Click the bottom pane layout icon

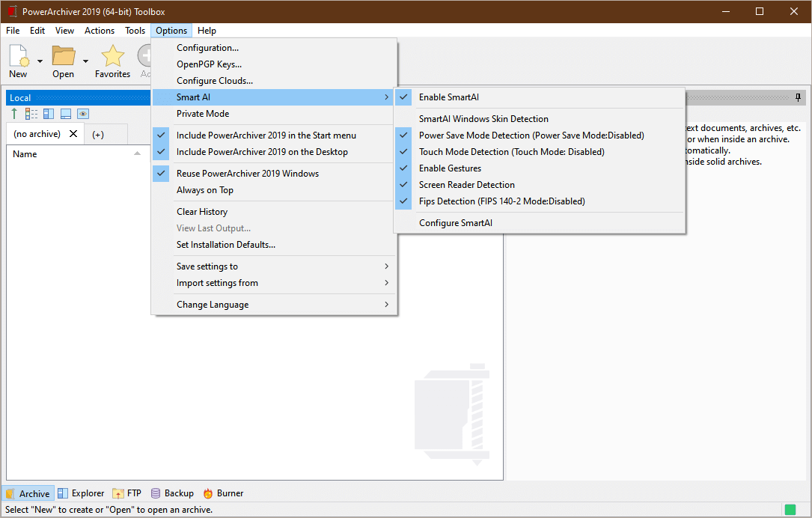(66, 114)
